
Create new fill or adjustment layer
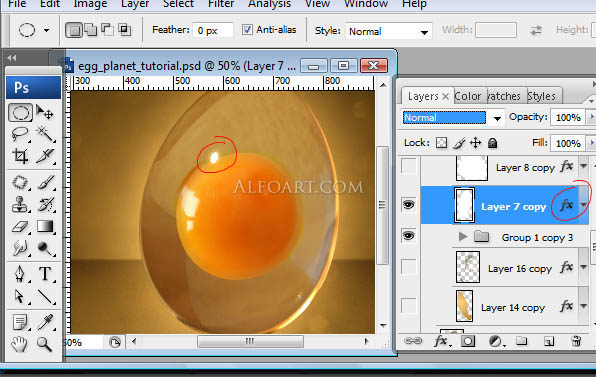[x=496, y=341]
